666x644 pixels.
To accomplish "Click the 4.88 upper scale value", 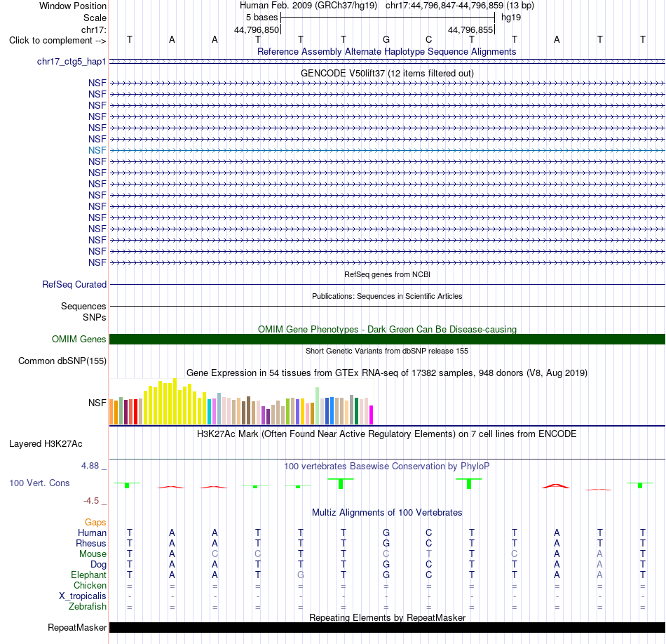I will click(90, 466).
